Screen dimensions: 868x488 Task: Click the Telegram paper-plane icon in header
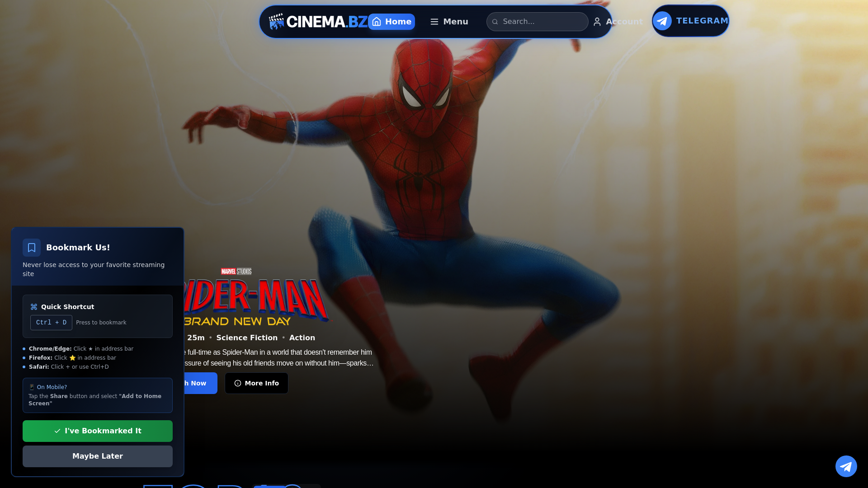click(662, 21)
